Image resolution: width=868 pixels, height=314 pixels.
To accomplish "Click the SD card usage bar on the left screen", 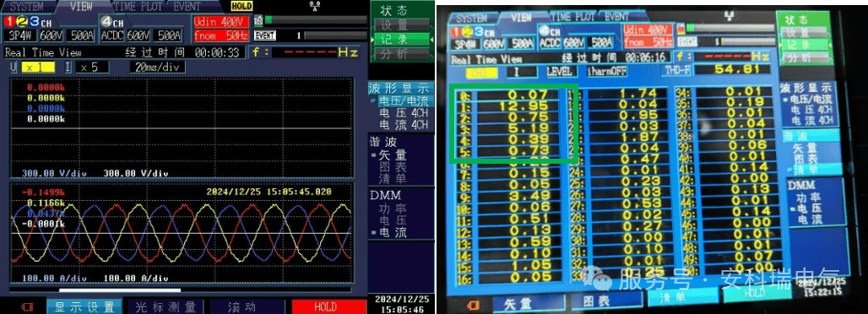I will 316,20.
